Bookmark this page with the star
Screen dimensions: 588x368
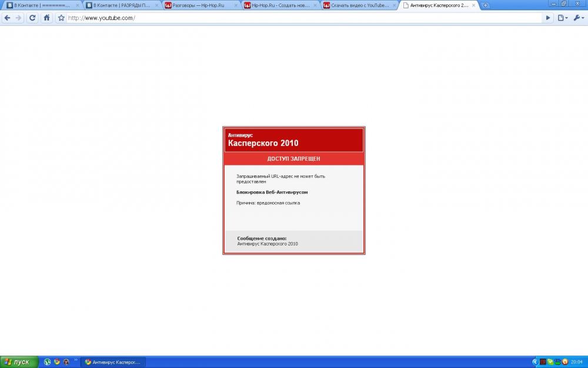point(61,18)
